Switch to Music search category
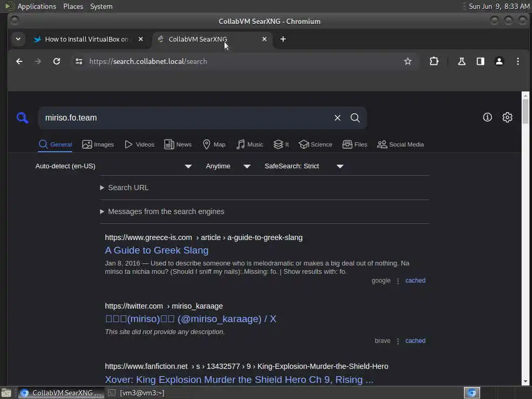 pyautogui.click(x=250, y=144)
